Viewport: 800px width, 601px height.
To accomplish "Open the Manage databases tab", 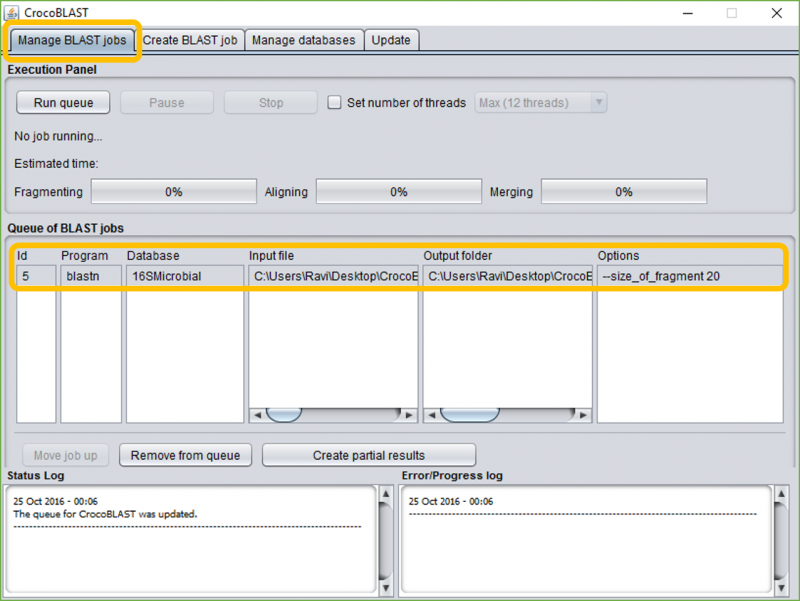I will click(304, 40).
